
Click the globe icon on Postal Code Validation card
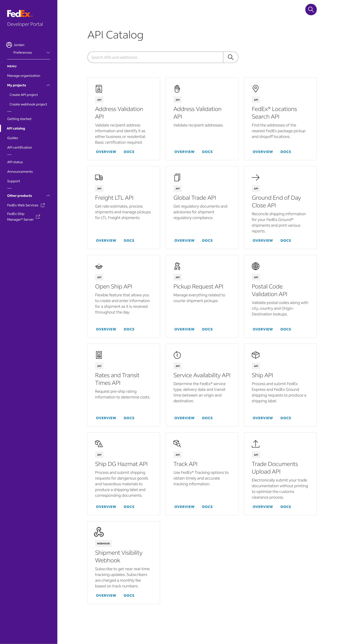pos(256,266)
